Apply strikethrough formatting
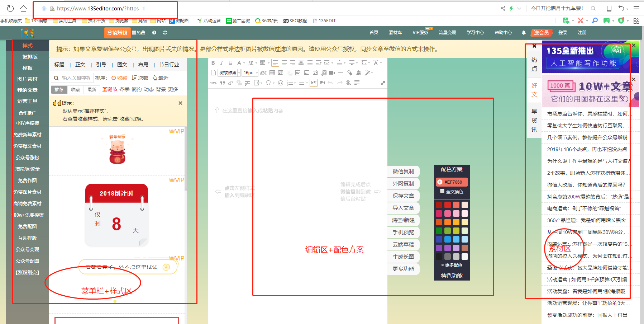This screenshot has width=644, height=324. click(x=263, y=73)
